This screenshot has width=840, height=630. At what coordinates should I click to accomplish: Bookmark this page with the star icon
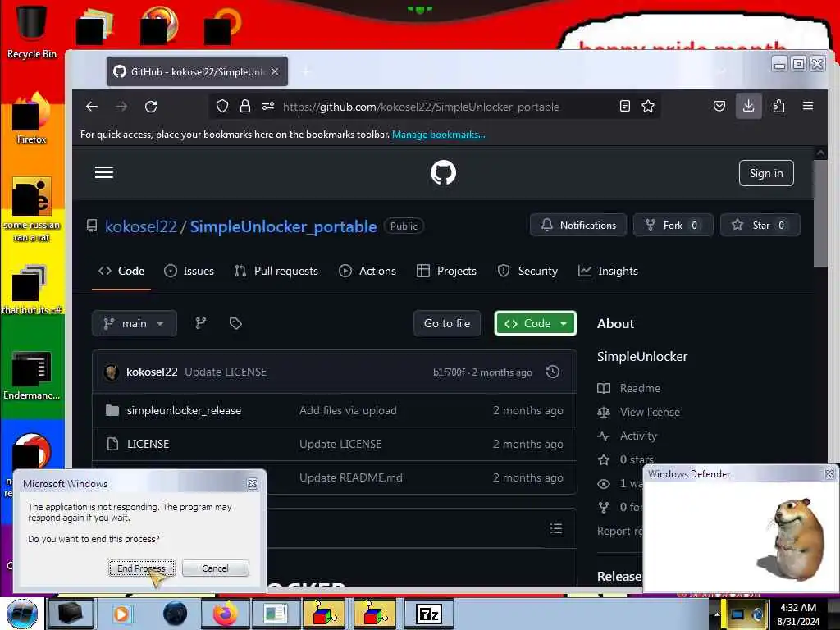(x=648, y=106)
